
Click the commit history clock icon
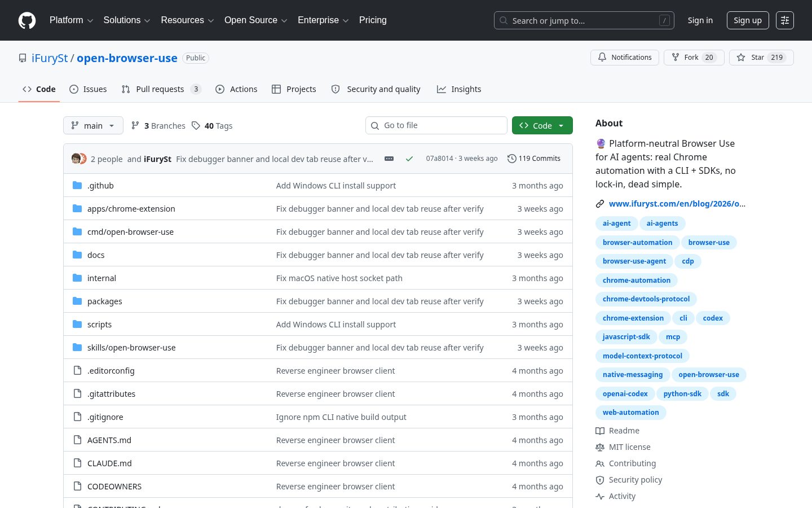pos(511,159)
